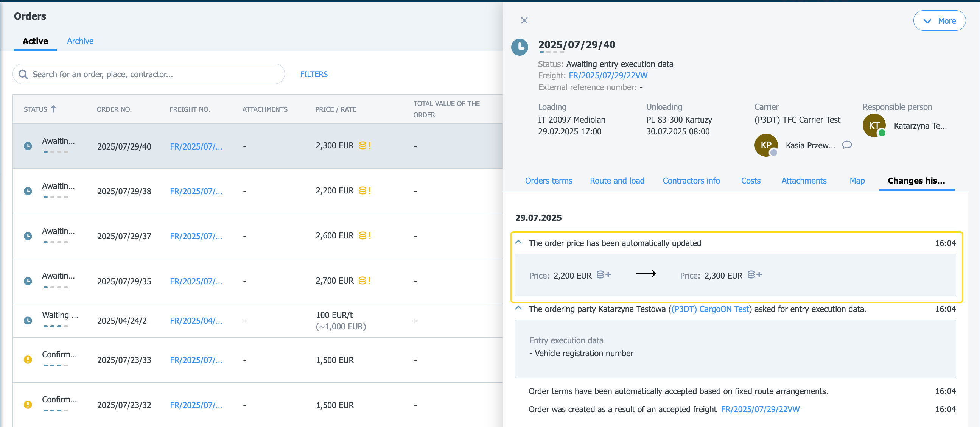
Task: Open the Route and load tab
Action: (x=617, y=181)
